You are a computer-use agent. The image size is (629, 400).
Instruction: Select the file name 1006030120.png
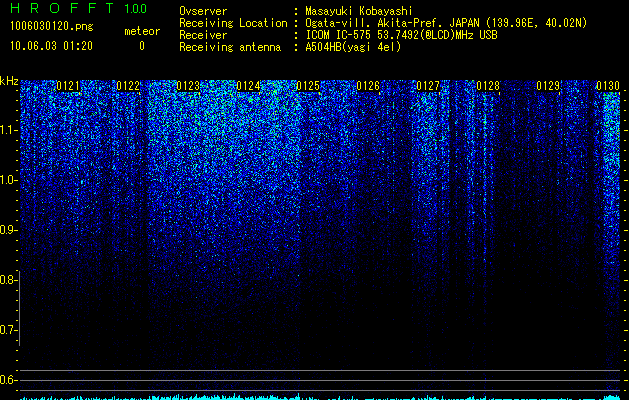coord(52,27)
